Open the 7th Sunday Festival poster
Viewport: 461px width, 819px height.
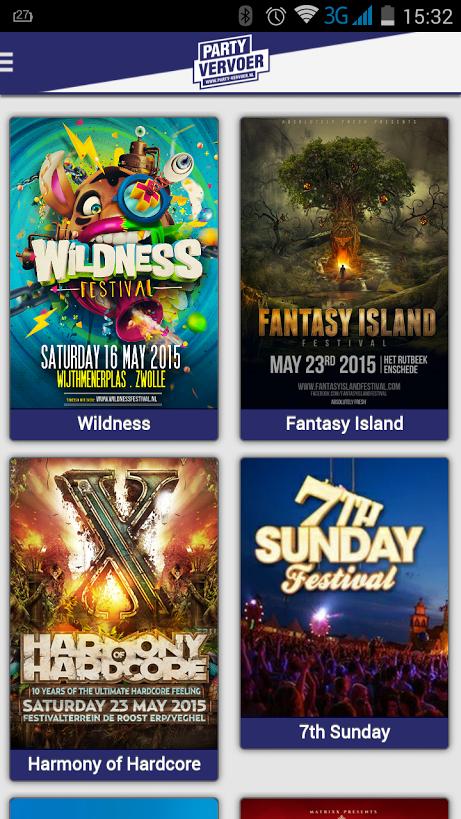(344, 588)
